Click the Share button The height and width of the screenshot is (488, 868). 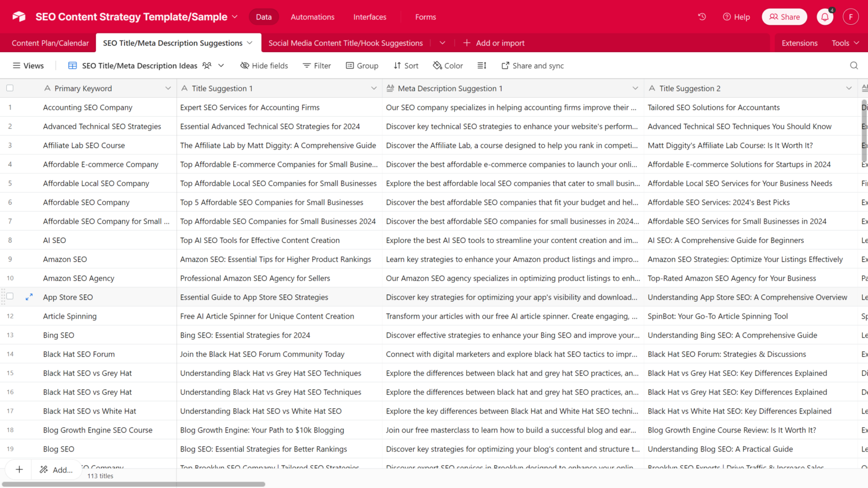(784, 17)
